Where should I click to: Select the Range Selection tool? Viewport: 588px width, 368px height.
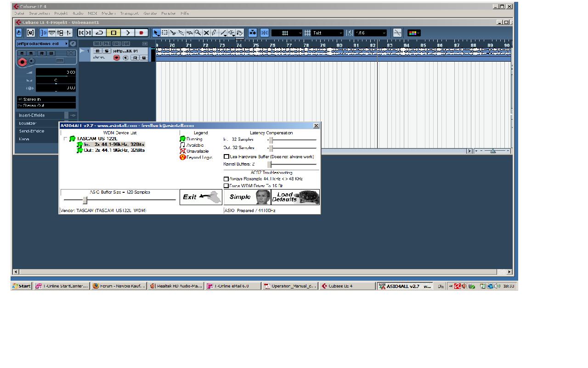(165, 33)
